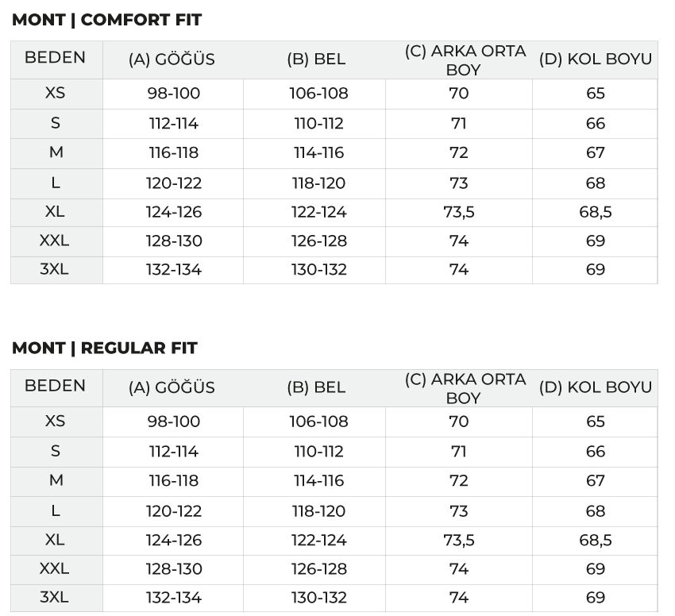This screenshot has width=675, height=616.
Task: Click (C) ARKA ORTA BOY header in Comfort Fit
Action: tap(465, 60)
